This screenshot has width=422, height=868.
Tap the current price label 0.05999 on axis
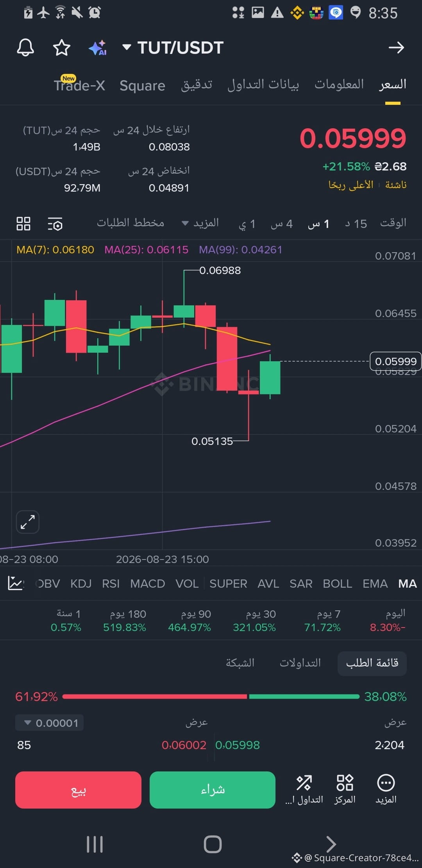(x=395, y=361)
